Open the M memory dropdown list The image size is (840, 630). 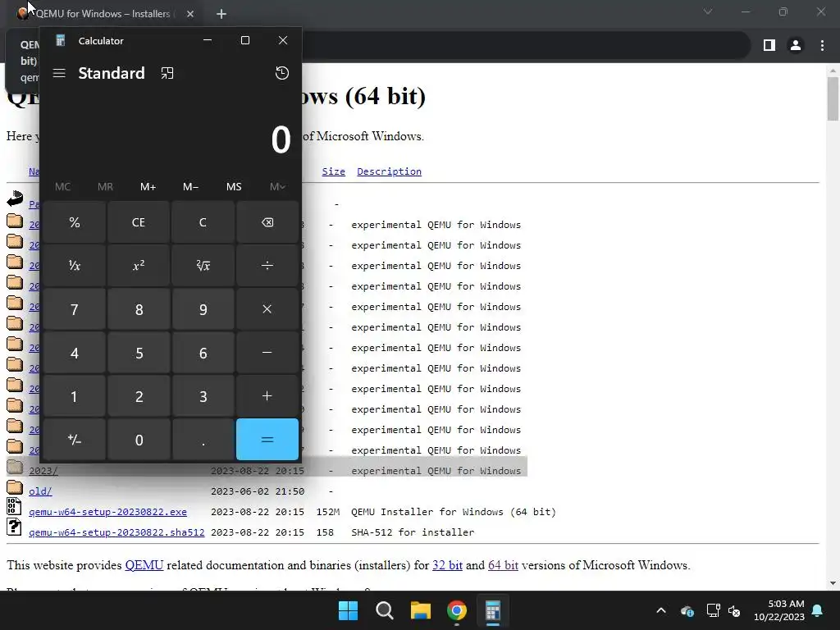pos(277,186)
